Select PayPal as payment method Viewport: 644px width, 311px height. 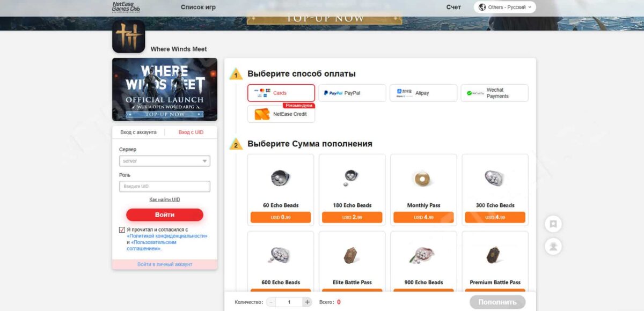coord(352,93)
